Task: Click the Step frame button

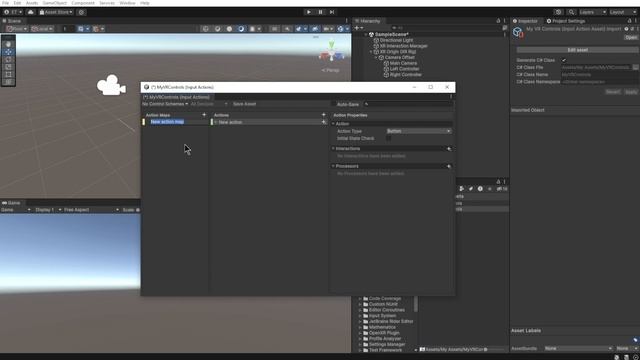Action: 332,12
